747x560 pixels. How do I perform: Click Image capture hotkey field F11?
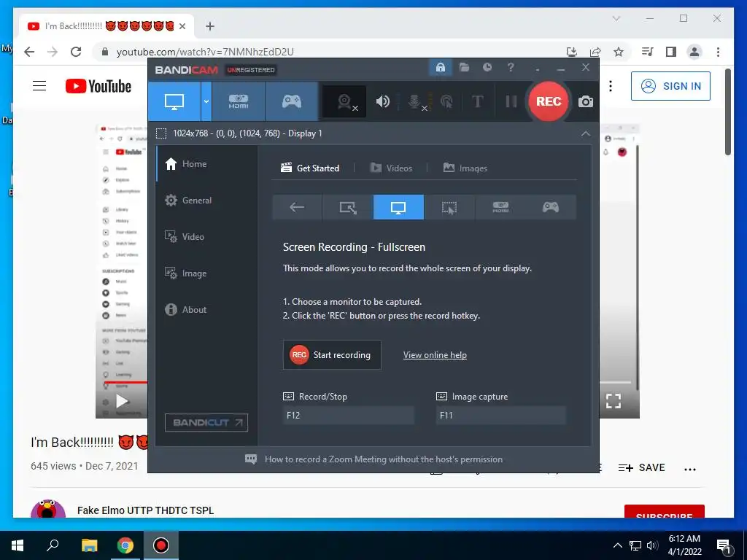(x=500, y=415)
